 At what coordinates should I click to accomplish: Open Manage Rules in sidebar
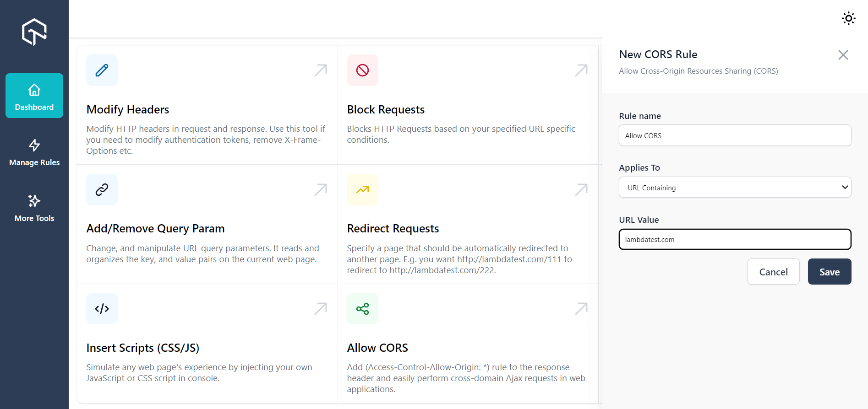click(34, 152)
